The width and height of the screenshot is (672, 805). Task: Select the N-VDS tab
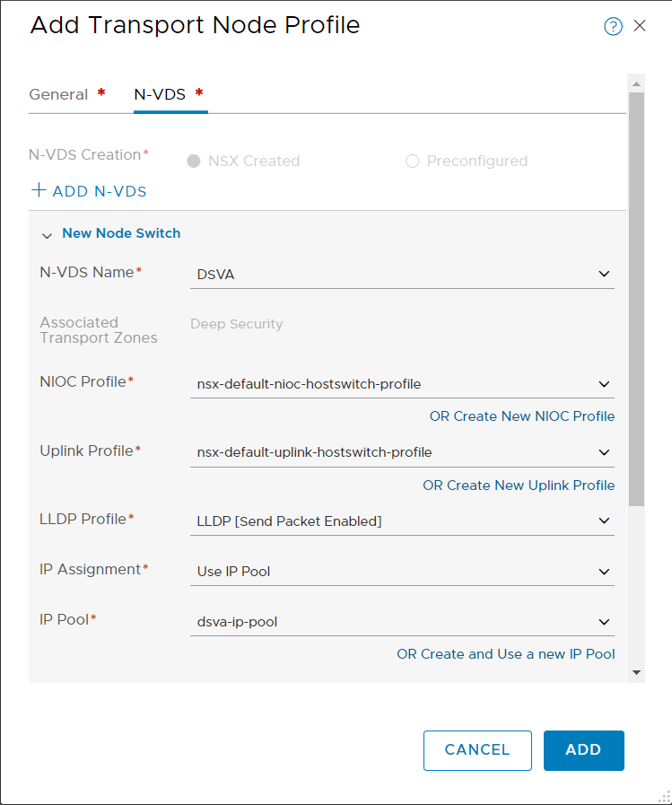pyautogui.click(x=160, y=94)
